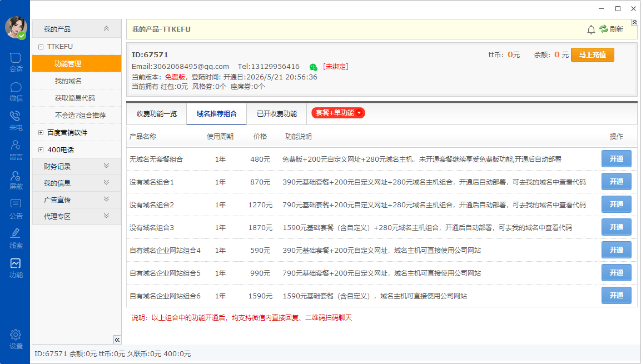Screen dimensions: 641x364
Task: Click the 1870元 price cell
Action: (260, 227)
